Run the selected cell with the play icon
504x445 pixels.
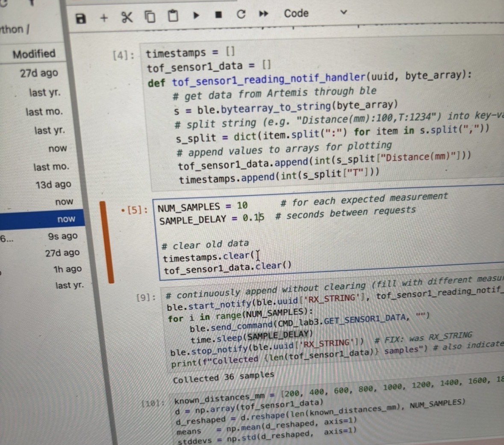click(196, 15)
